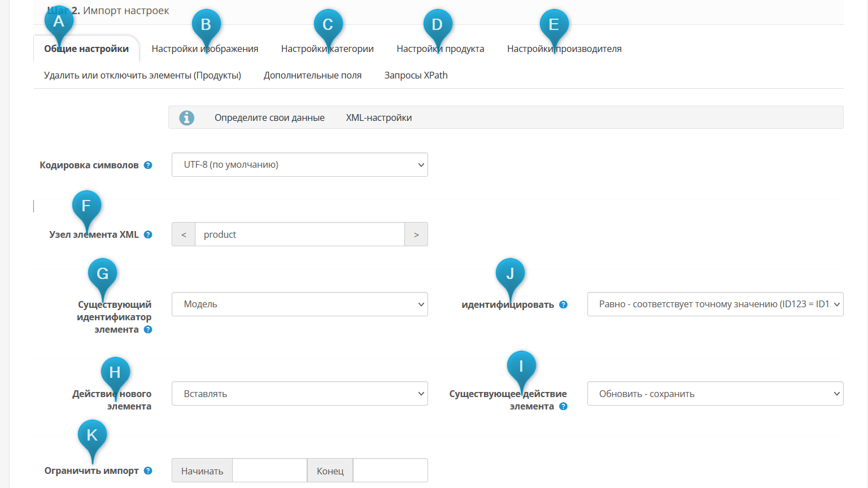Click the blue info circle icon
868x488 pixels.
point(187,117)
